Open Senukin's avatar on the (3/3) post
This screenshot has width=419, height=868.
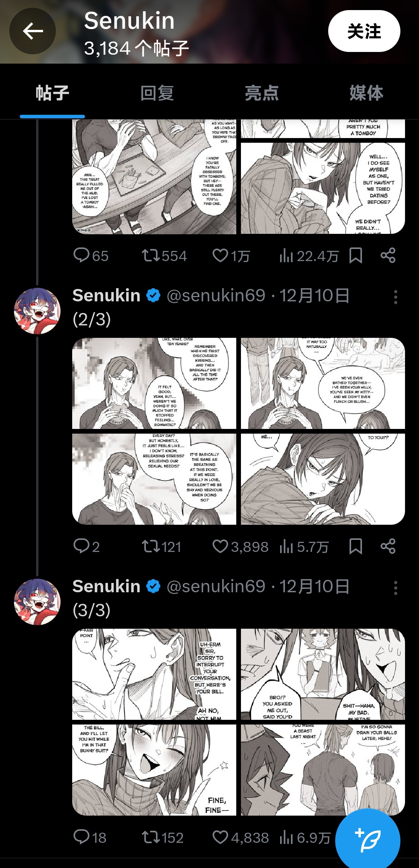pos(37,602)
